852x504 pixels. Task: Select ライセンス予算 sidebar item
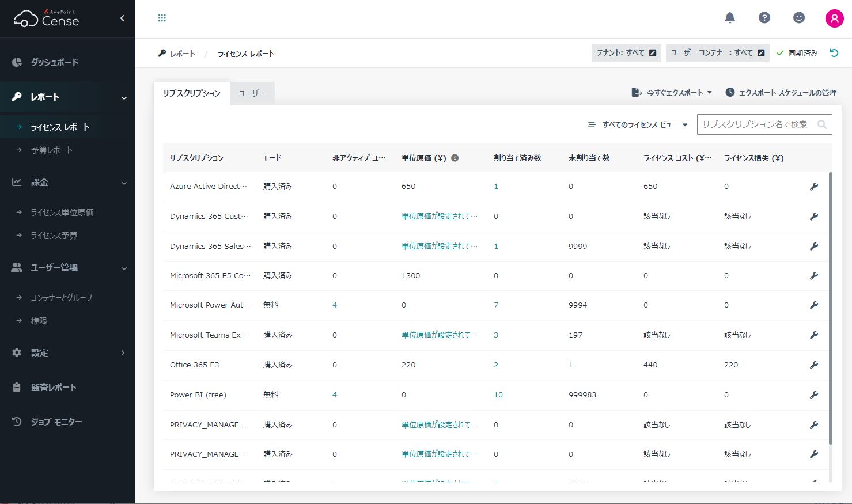click(54, 235)
